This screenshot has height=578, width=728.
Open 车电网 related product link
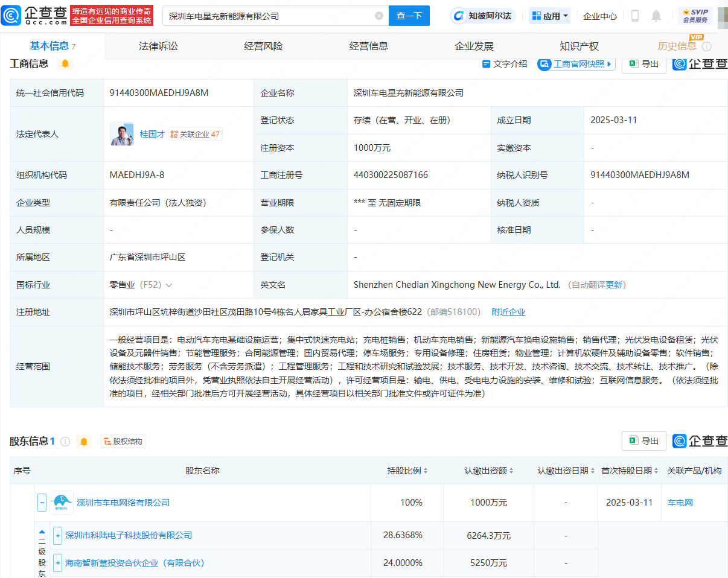pos(680,503)
